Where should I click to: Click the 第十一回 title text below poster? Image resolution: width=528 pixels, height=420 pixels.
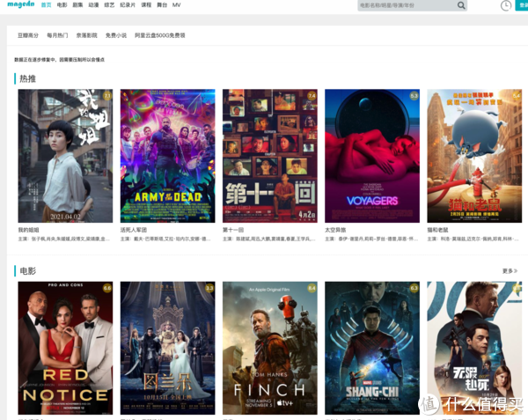pos(233,230)
